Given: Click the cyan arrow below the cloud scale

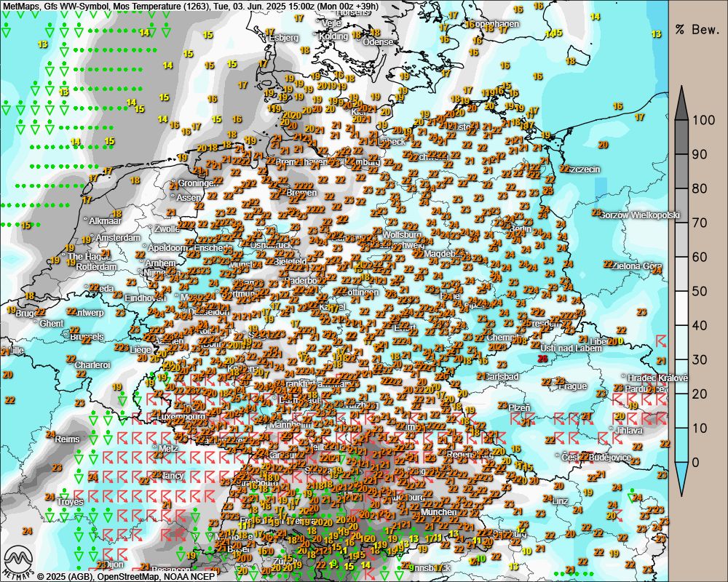Looking at the screenshot, I should click(x=681, y=480).
